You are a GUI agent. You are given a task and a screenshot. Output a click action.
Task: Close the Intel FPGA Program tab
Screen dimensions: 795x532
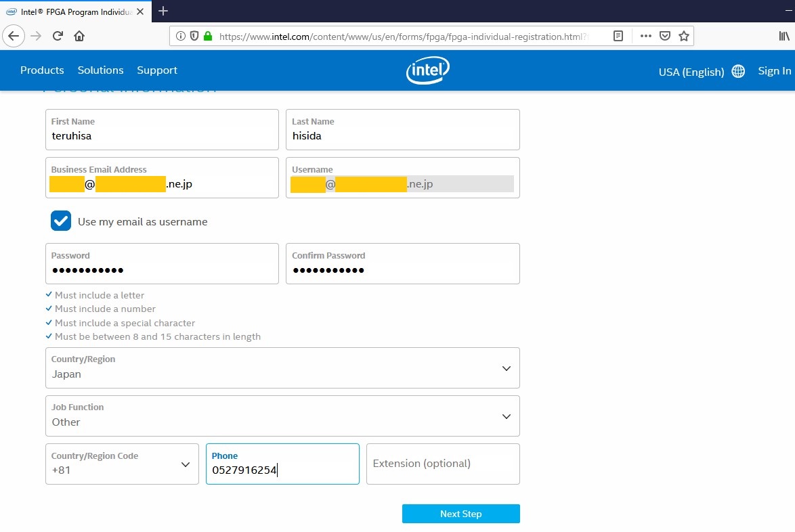(140, 12)
